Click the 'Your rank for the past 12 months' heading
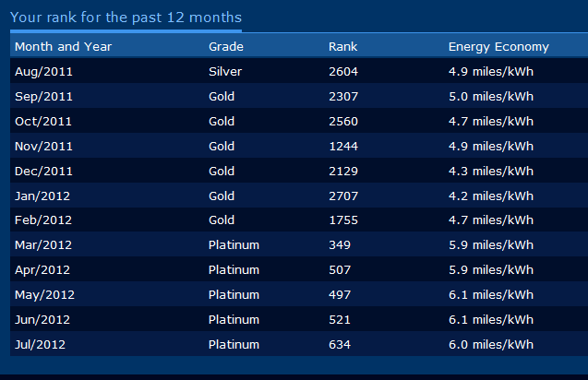Screen dimensions: 588x380 126,18
